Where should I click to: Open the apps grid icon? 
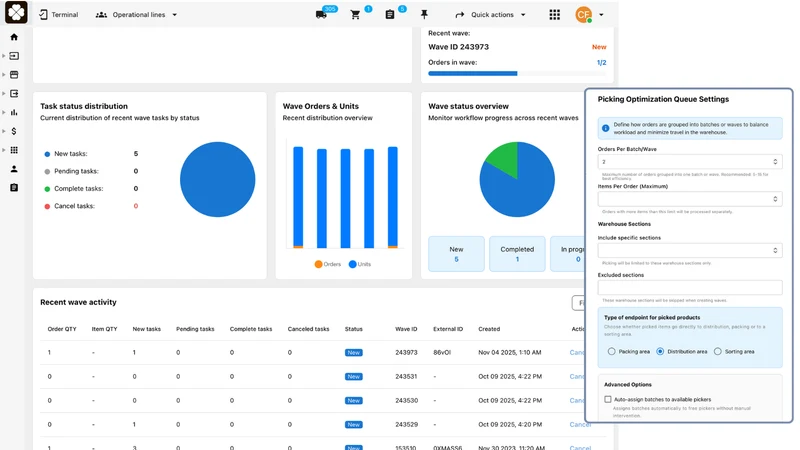coord(555,15)
